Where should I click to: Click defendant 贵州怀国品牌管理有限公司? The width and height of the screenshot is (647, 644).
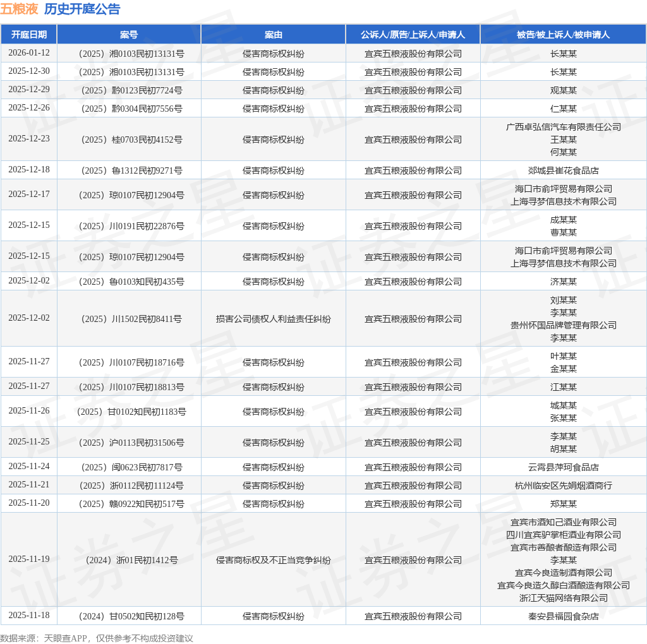point(563,325)
